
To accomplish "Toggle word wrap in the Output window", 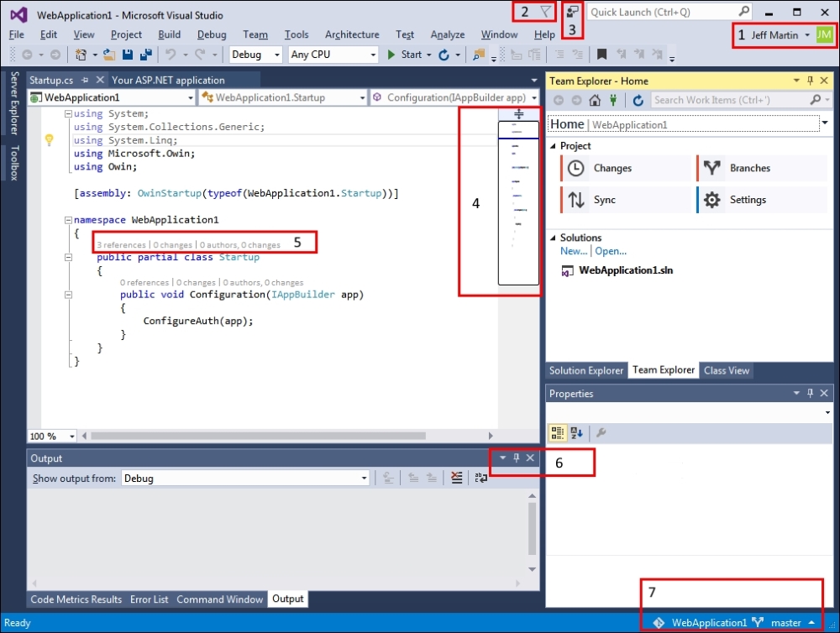I will (480, 478).
